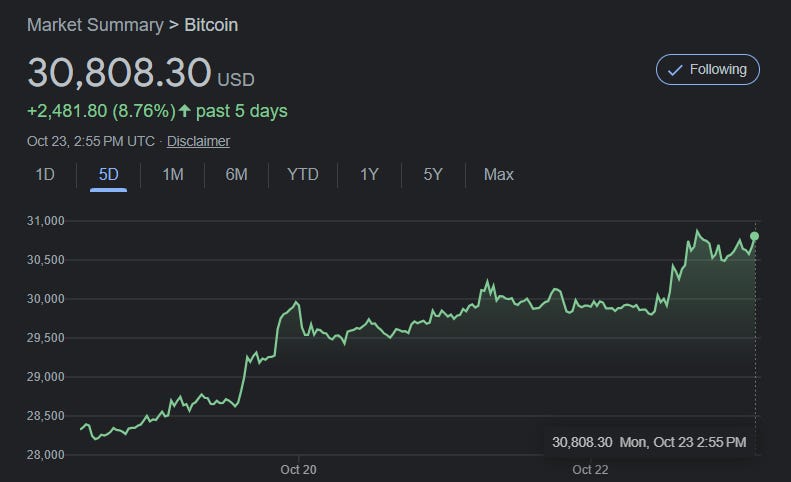Click the Oct 20 date label on the axis
Image resolution: width=791 pixels, height=482 pixels.
coord(298,470)
